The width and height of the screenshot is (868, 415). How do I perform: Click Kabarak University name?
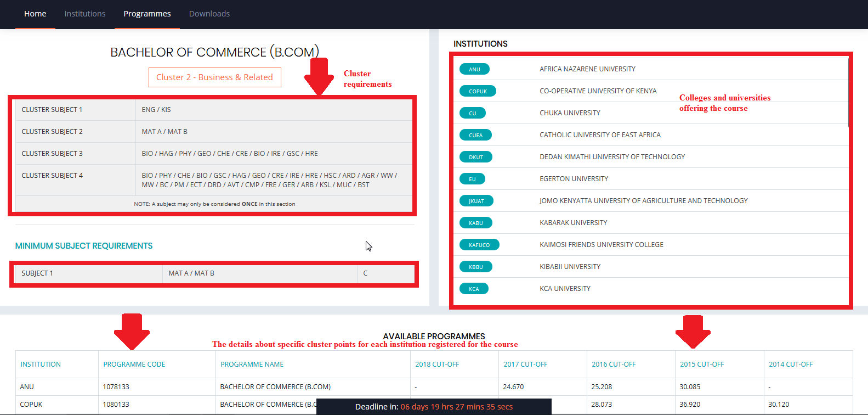click(x=573, y=223)
